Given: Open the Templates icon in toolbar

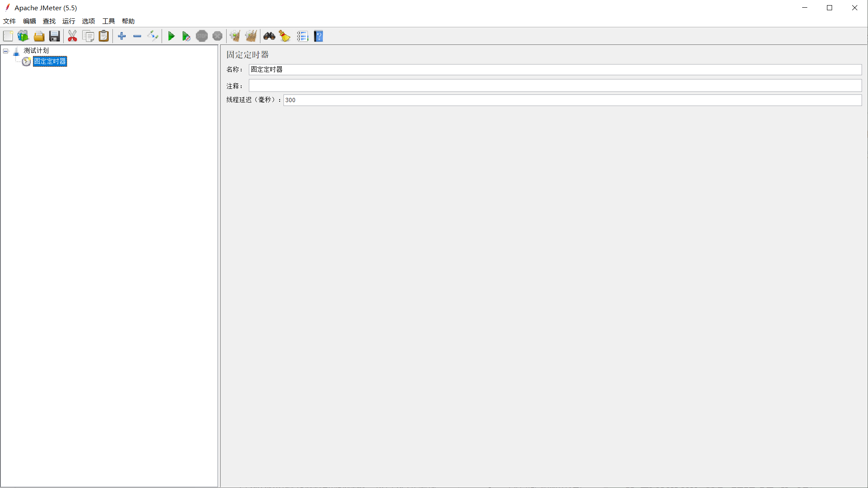Looking at the screenshot, I should [23, 36].
